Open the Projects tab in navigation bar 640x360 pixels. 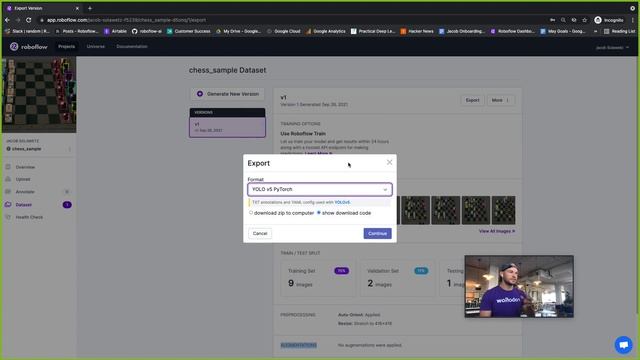[67, 47]
